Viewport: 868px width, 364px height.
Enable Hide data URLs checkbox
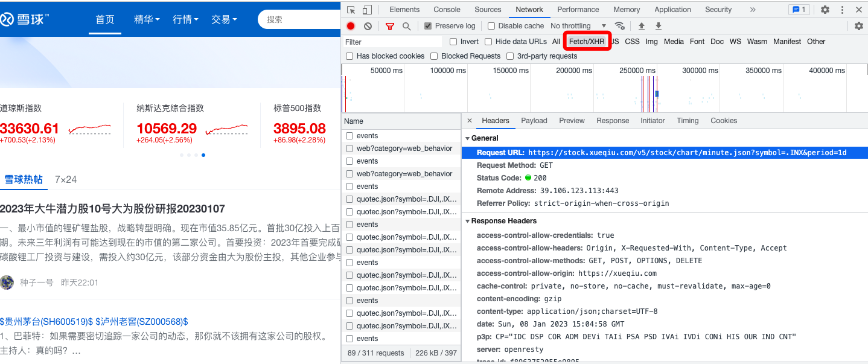488,42
